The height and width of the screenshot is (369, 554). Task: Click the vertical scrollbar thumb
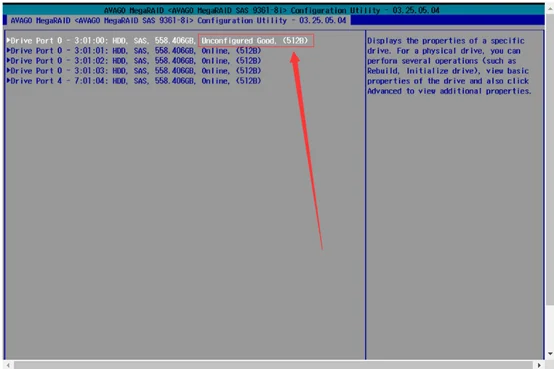pos(550,158)
